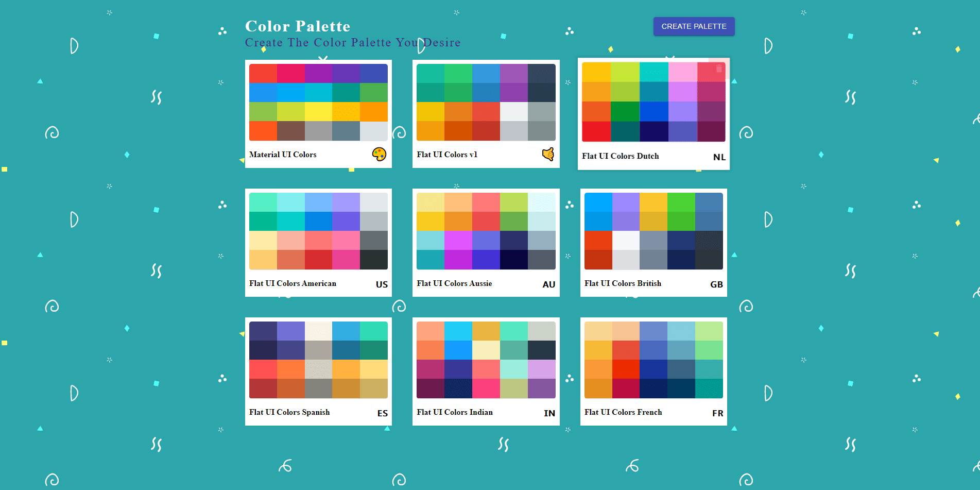Click the painter's palette emoji on Material UI Colors
Viewport: 980px width, 490px height.
tap(379, 154)
